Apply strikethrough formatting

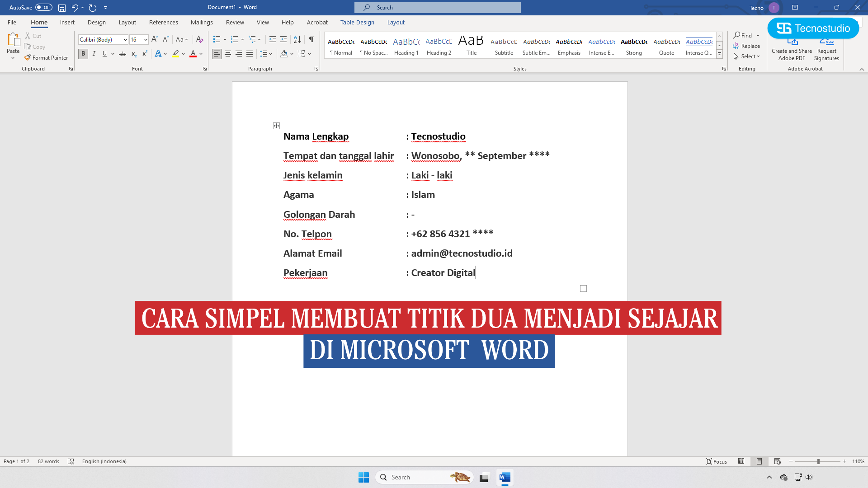122,54
